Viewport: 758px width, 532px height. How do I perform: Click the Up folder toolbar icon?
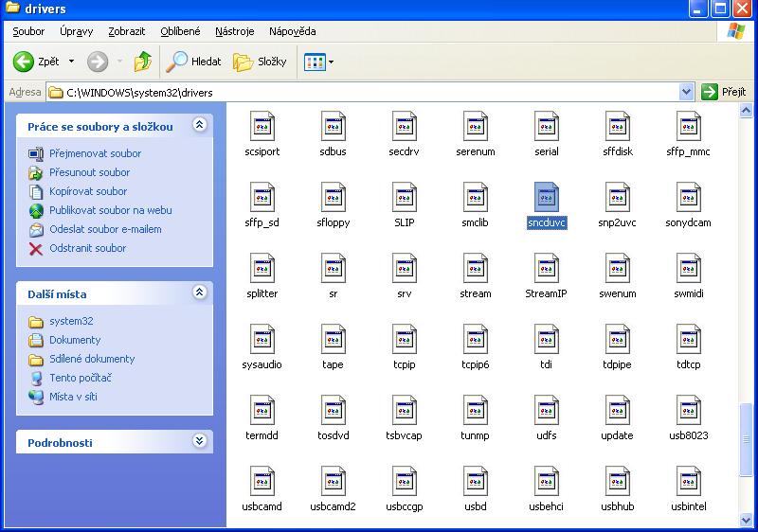tap(142, 62)
